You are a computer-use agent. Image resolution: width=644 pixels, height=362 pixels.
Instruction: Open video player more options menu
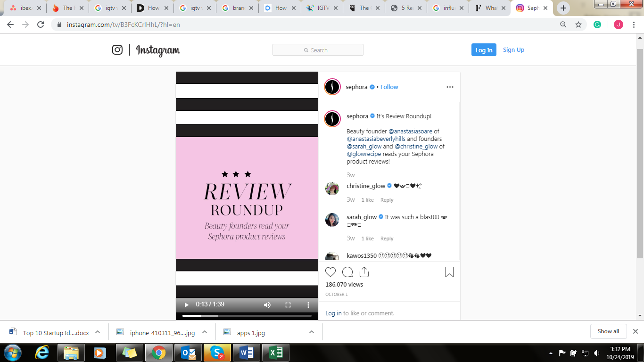tap(308, 305)
